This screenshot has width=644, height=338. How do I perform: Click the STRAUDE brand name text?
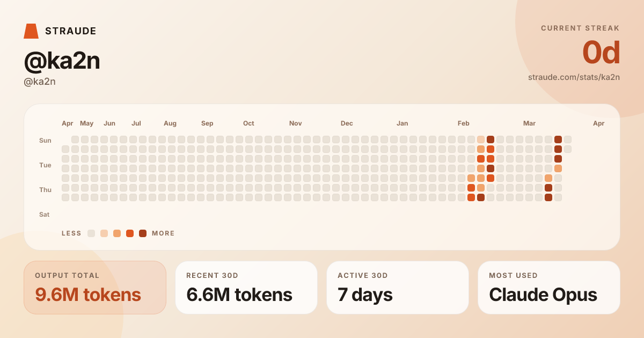71,31
